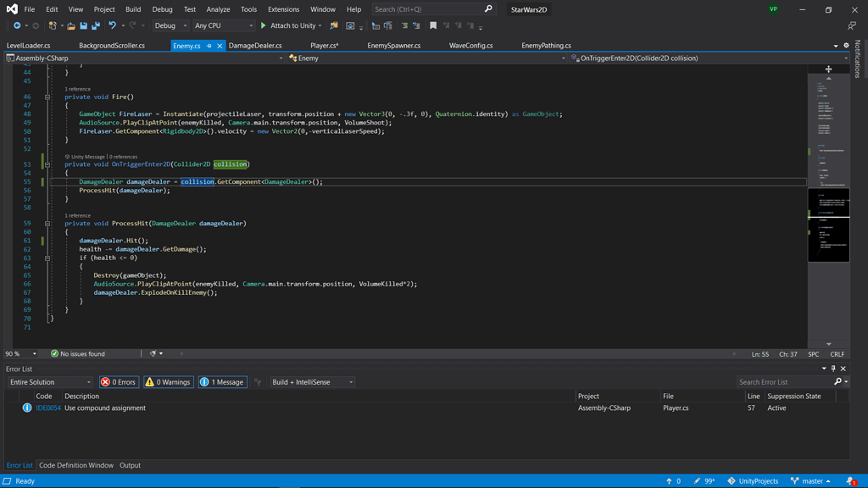The image size is (868, 488).
Task: Open notifications bell in status bar
Action: click(851, 481)
